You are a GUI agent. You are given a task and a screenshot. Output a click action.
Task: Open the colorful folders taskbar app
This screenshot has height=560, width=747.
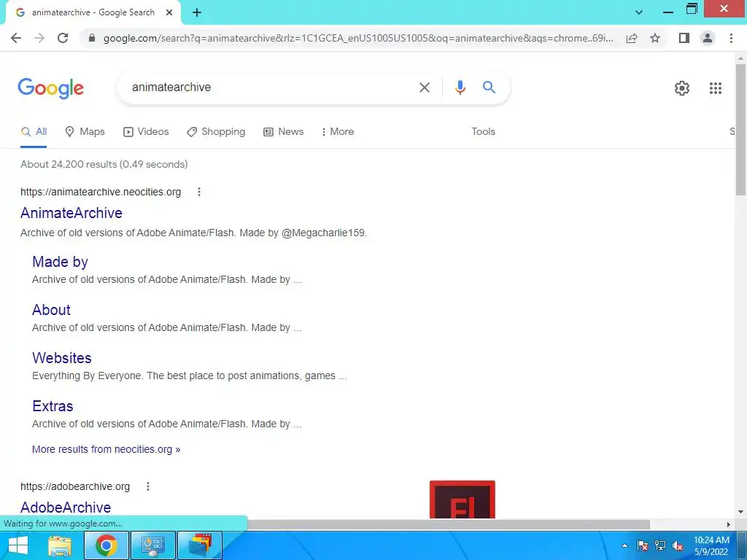[x=200, y=545]
